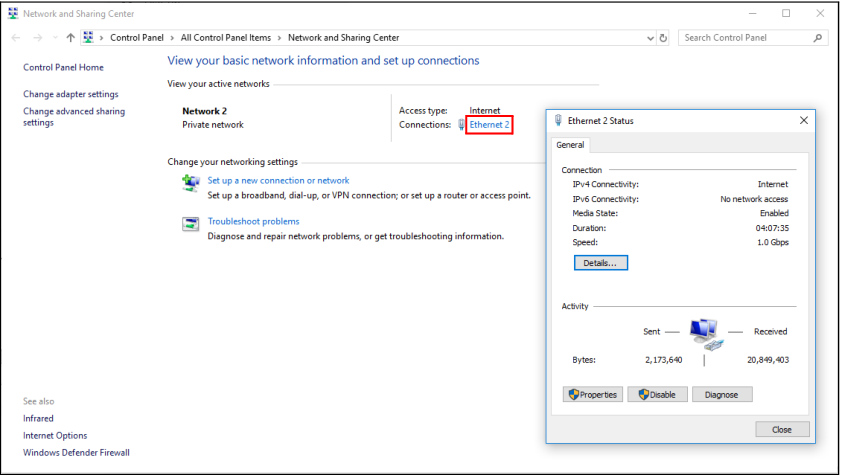Click the Troubleshoot problems icon
Screen dimensions: 842x475
(190, 224)
